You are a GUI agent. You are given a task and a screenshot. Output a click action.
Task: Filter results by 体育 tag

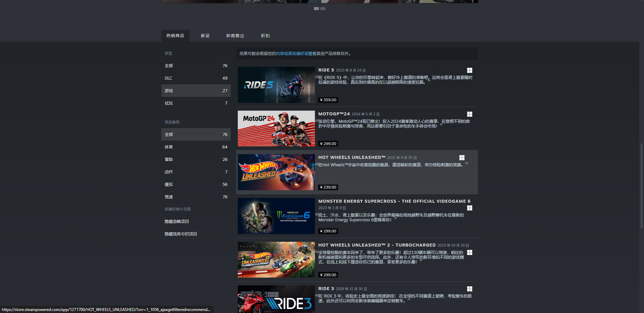[196, 147]
